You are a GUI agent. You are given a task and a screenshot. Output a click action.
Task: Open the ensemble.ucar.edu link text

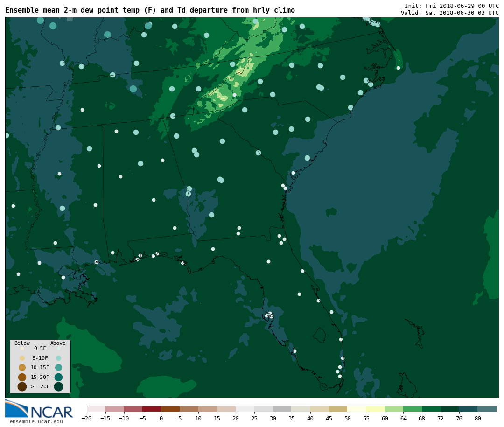click(36, 421)
